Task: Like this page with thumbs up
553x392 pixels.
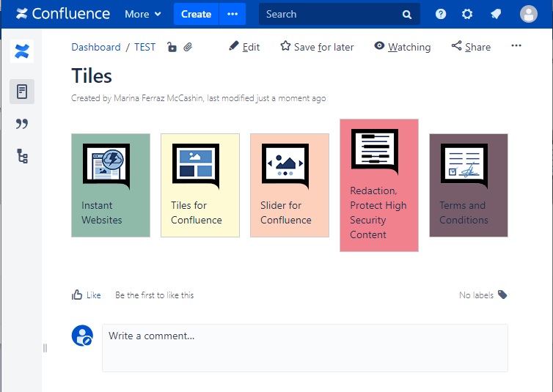Action: tap(86, 295)
